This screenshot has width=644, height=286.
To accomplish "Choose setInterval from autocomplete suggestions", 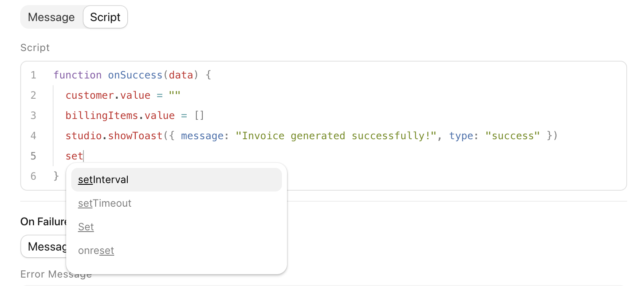I will [x=176, y=180].
